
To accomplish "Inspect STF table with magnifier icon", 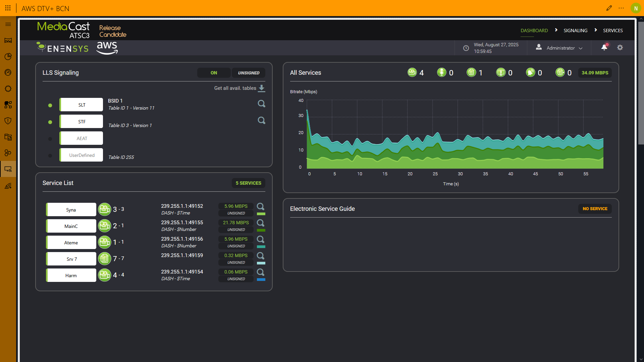I will 261,121.
